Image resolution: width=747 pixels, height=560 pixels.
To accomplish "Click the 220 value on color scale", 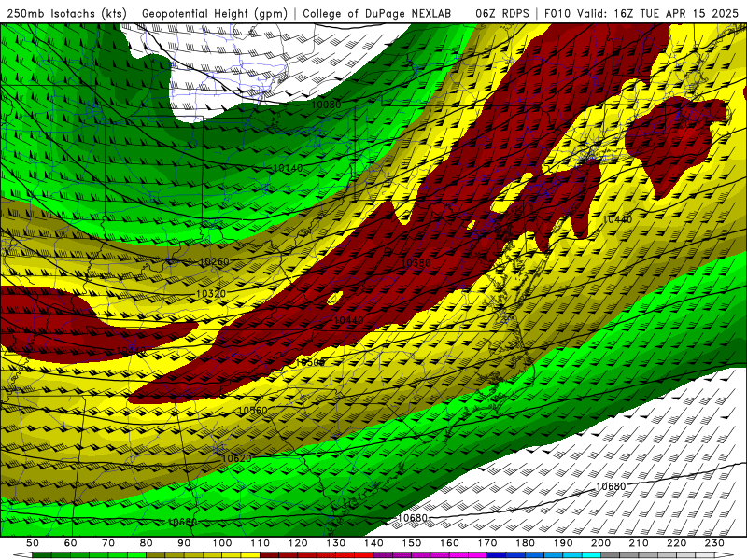I will (676, 543).
